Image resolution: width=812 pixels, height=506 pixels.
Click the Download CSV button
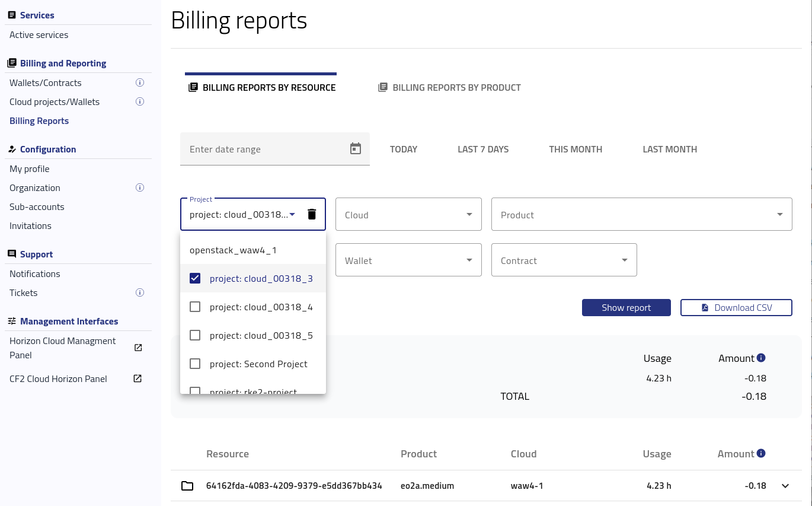[x=736, y=307]
